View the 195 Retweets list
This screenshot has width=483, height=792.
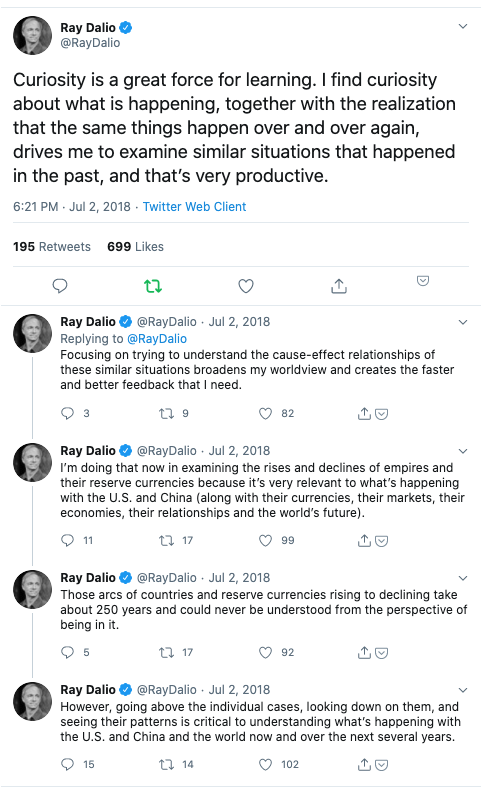coord(52,246)
